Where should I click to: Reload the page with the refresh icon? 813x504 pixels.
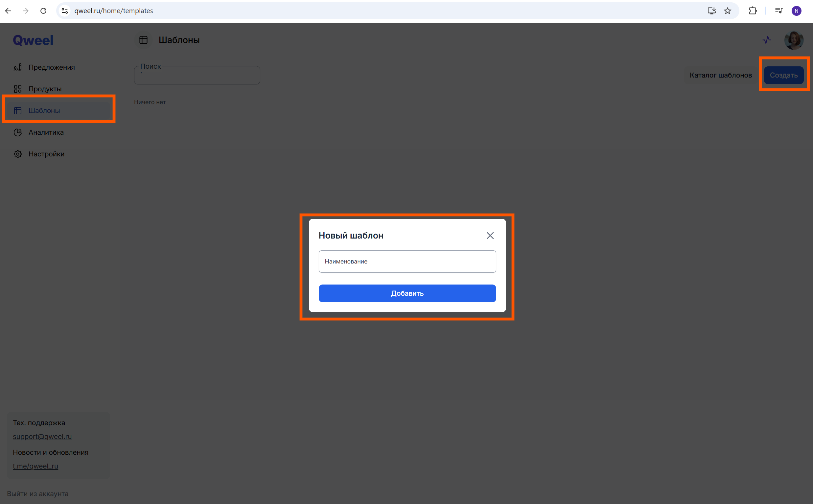pyautogui.click(x=43, y=11)
